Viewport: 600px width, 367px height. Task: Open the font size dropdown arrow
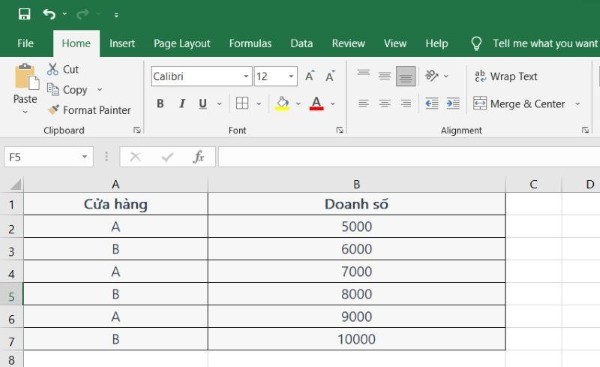pyautogui.click(x=291, y=76)
